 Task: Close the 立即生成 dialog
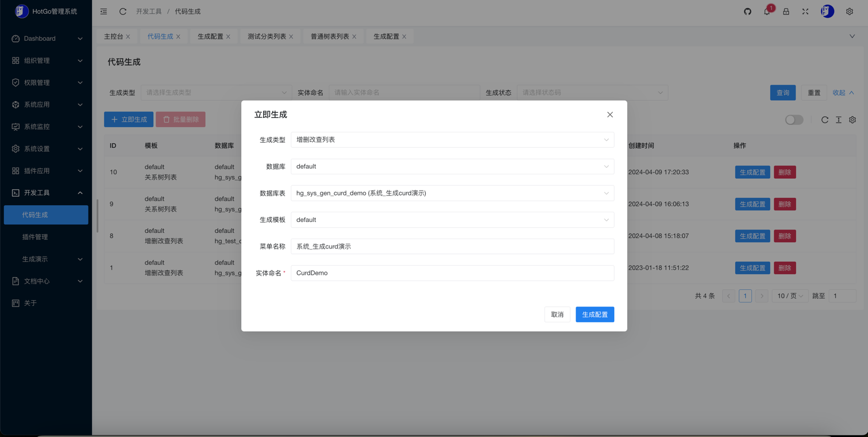click(610, 114)
